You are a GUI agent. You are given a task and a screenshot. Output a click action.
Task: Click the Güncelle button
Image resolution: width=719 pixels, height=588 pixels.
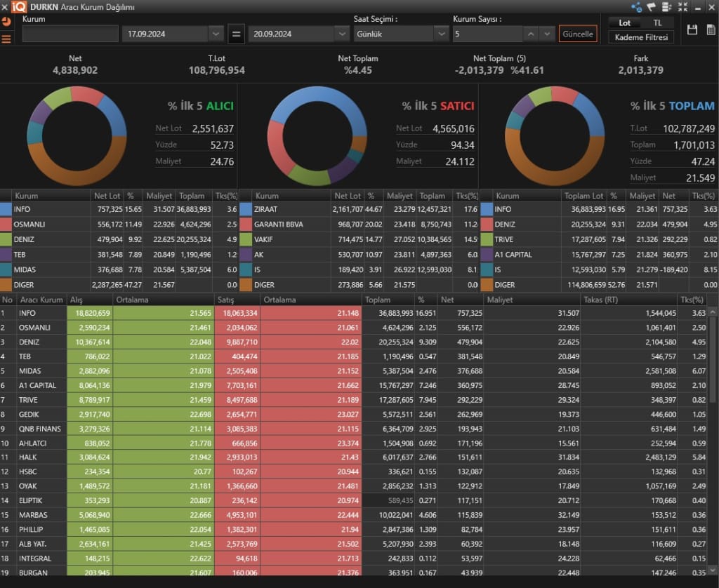click(578, 34)
